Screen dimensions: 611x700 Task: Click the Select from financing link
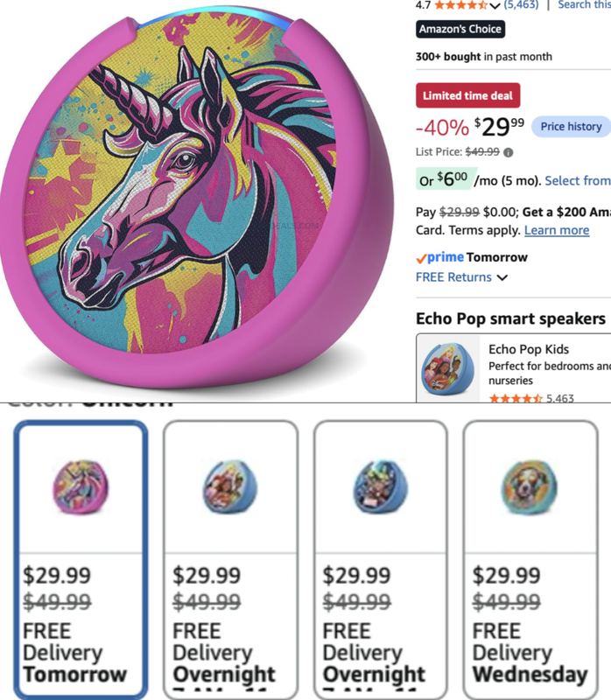[x=578, y=181]
